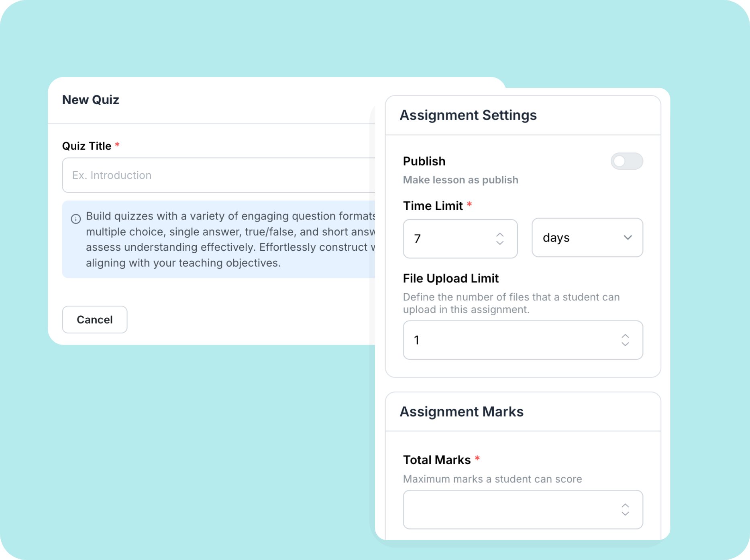Increase Total Marks with up arrow
750x560 pixels.
625,505
